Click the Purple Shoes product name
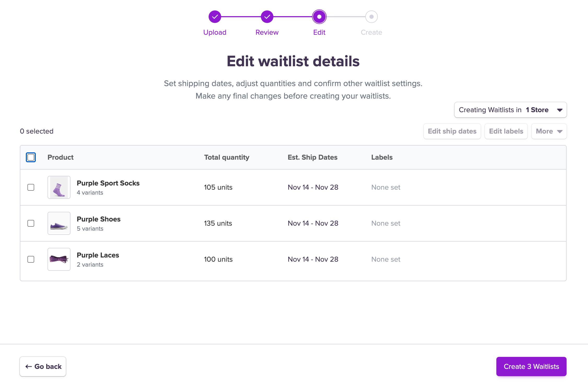This screenshot has height=384, width=588. tap(98, 219)
